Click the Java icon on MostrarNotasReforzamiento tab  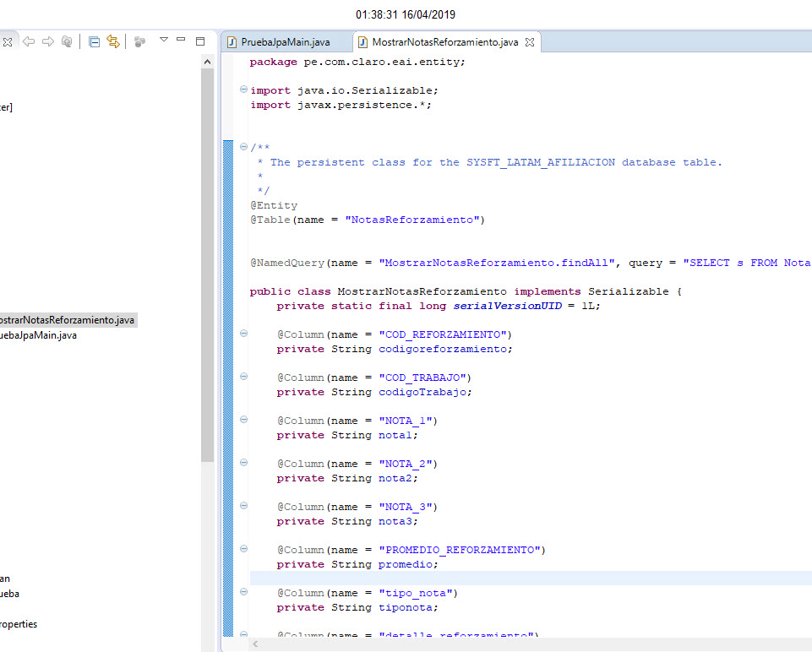click(363, 41)
